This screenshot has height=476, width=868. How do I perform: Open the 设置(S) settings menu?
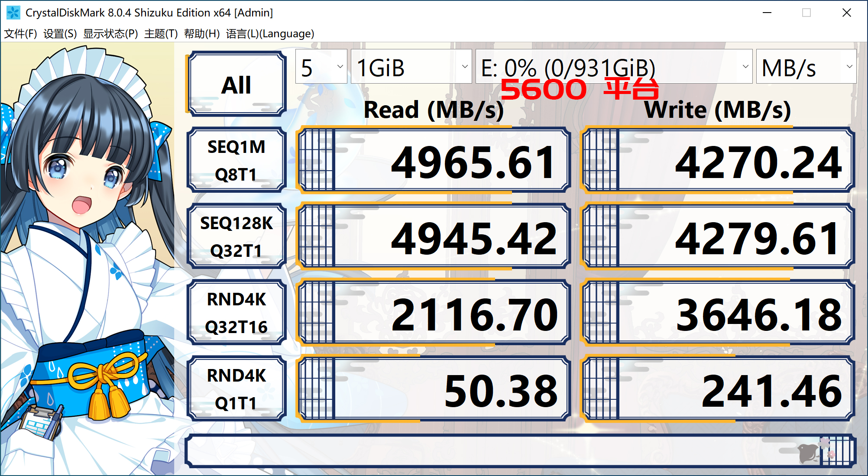pyautogui.click(x=60, y=34)
